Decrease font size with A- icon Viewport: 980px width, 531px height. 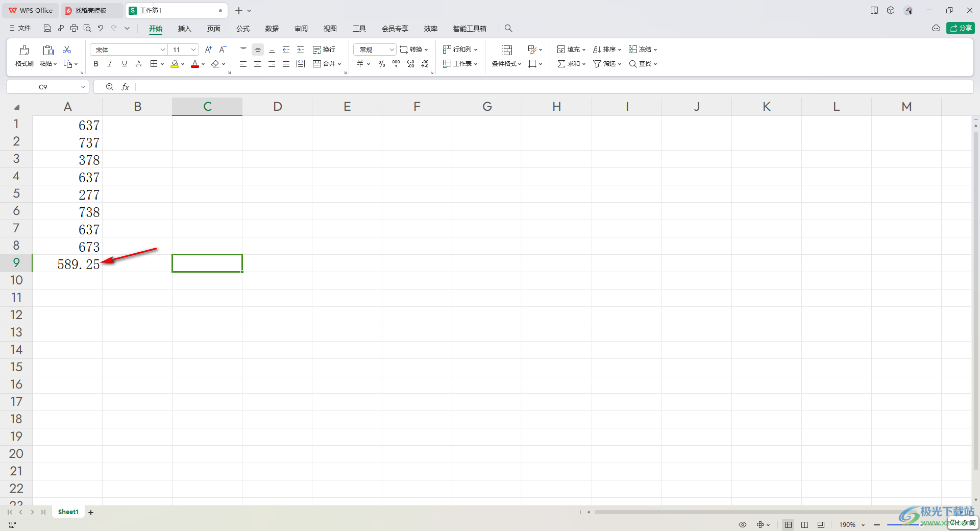pyautogui.click(x=223, y=50)
